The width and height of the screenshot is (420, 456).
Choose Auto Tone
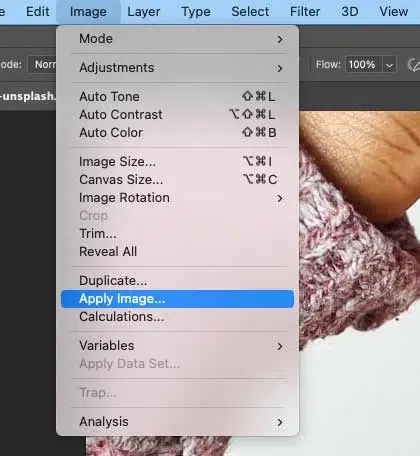pyautogui.click(x=178, y=97)
